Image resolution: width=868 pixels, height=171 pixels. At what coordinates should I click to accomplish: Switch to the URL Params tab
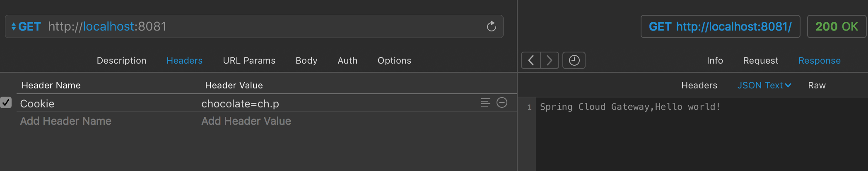point(249,60)
